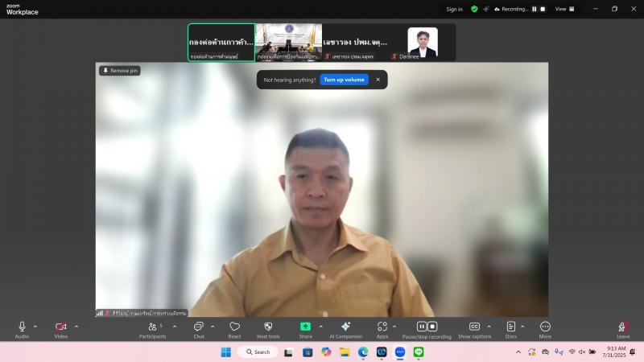The image size is (644, 362).
Task: Open the Windows Start menu
Action: [x=226, y=352]
